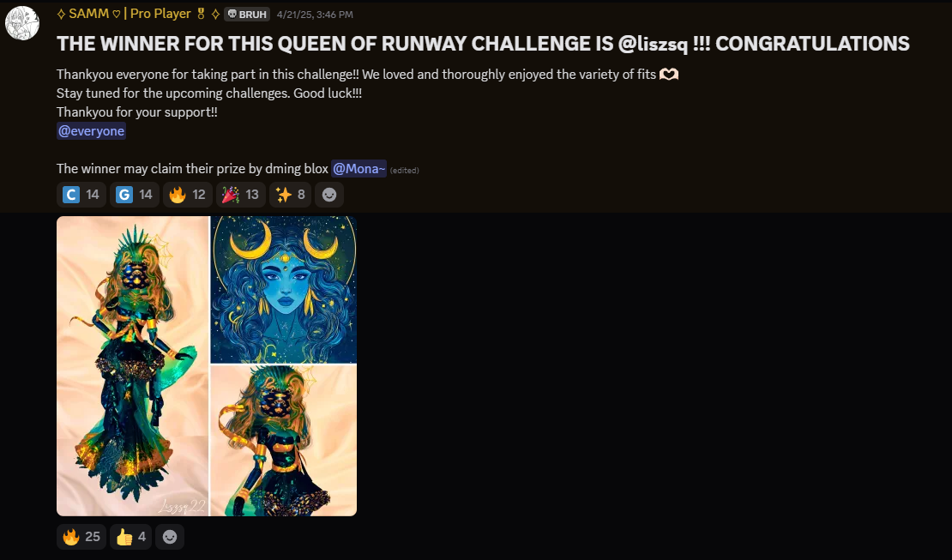Screen dimensions: 952x560
Task: Toggle the fire reaction with 25
Action: [x=81, y=536]
